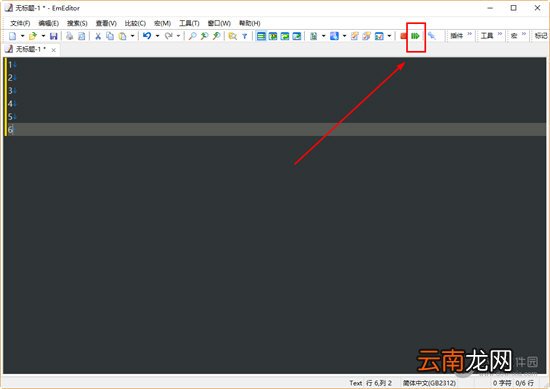Toggle macro recording with the red button
Image resolution: width=550 pixels, height=389 pixels.
tap(403, 36)
